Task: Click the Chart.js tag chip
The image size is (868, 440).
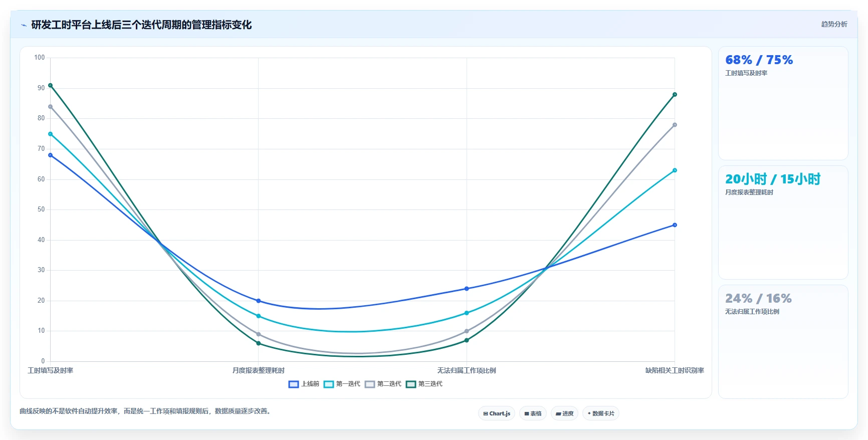Action: pos(497,413)
